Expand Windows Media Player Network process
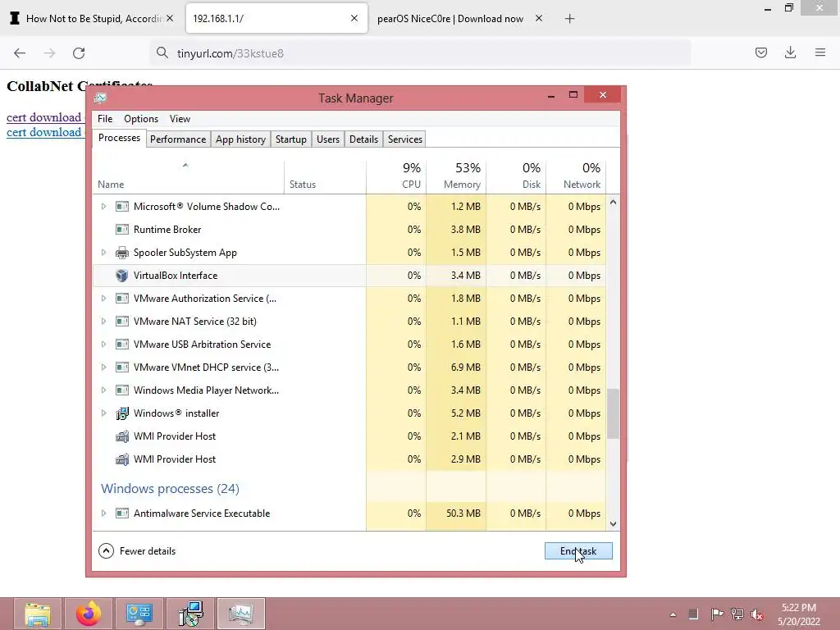 [x=103, y=390]
